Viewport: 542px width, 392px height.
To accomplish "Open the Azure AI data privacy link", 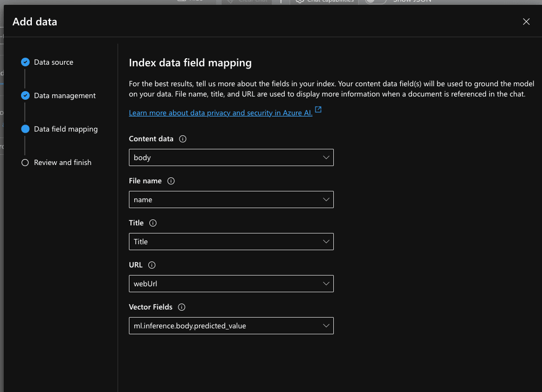I will (x=219, y=113).
